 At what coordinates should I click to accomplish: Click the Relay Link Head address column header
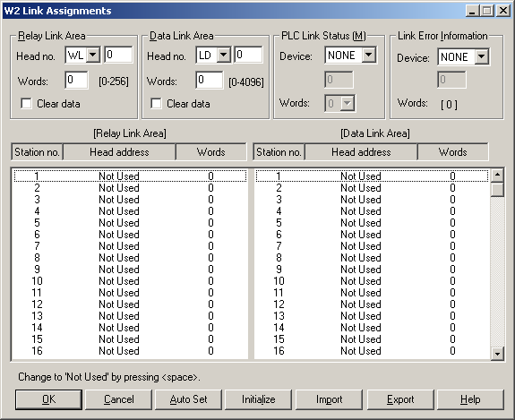tap(119, 152)
